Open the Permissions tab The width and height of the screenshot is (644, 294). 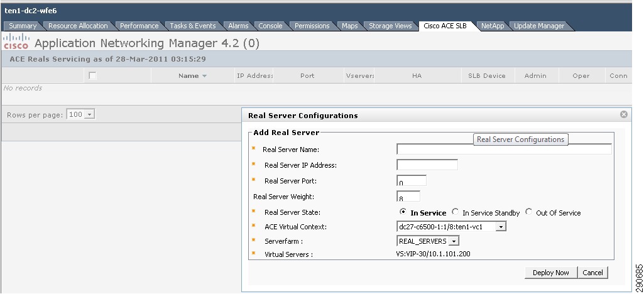click(x=312, y=26)
